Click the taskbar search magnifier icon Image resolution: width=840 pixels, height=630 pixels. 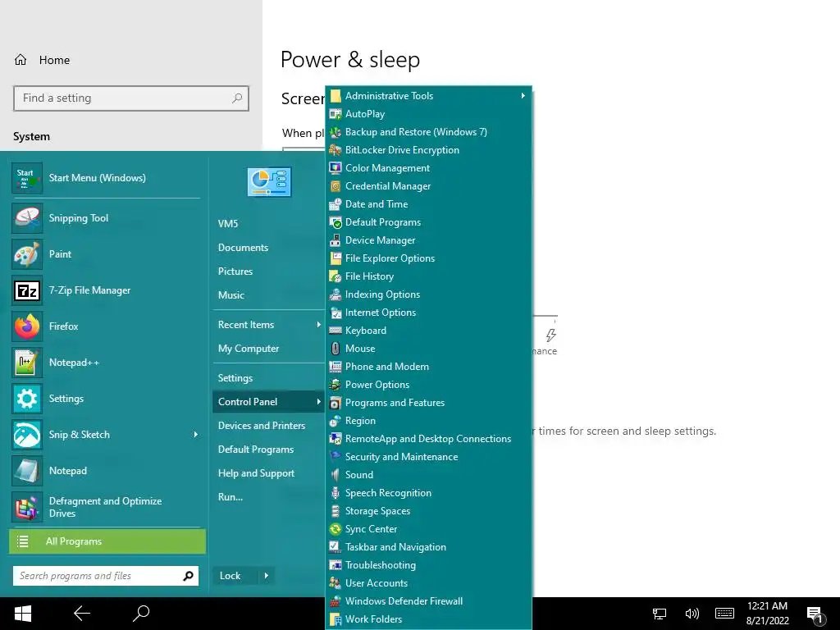[141, 614]
